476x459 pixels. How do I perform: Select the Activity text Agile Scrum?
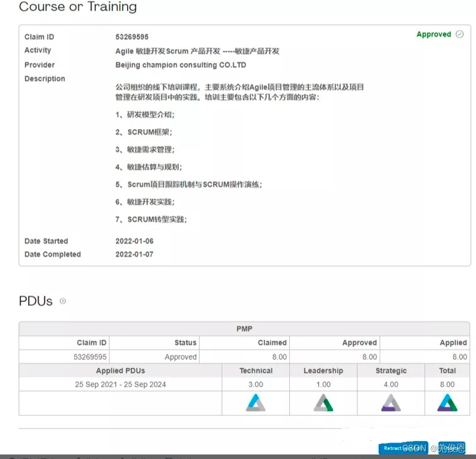197,51
